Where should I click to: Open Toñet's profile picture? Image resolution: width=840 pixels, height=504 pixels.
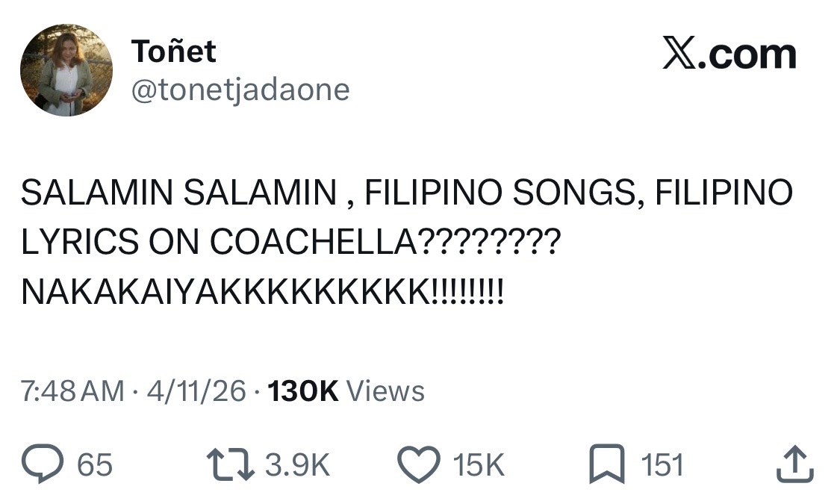(x=66, y=69)
